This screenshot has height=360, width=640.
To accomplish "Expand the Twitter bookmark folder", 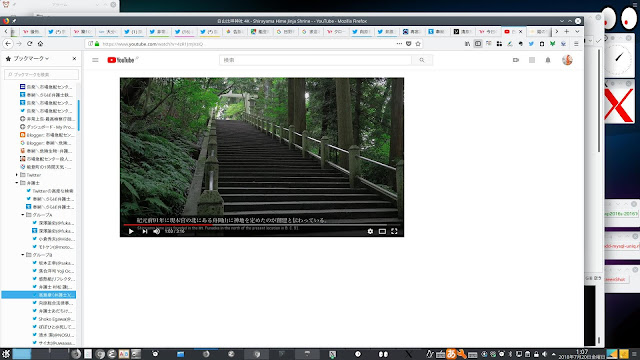I will click(17, 175).
